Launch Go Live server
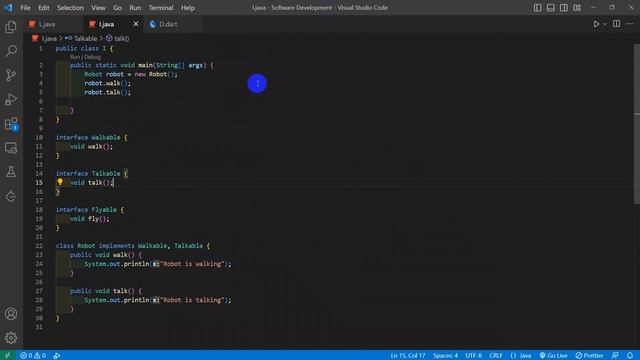 click(x=553, y=355)
